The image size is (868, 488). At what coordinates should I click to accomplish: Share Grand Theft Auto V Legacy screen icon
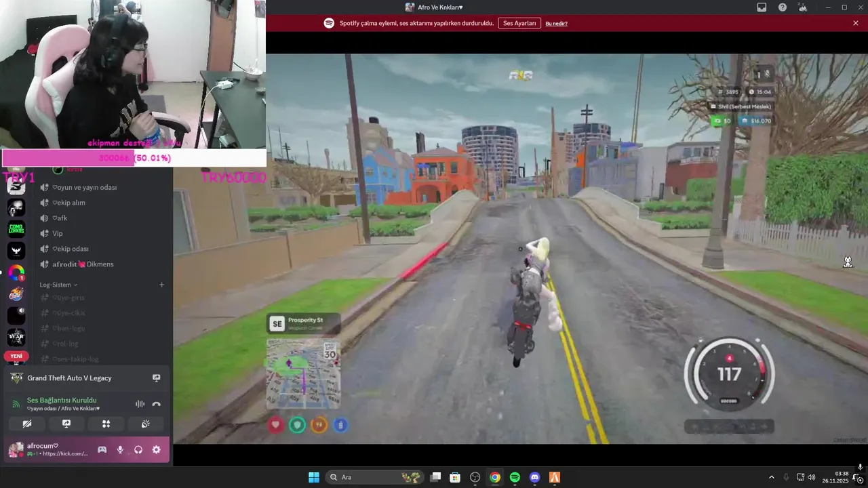[156, 378]
